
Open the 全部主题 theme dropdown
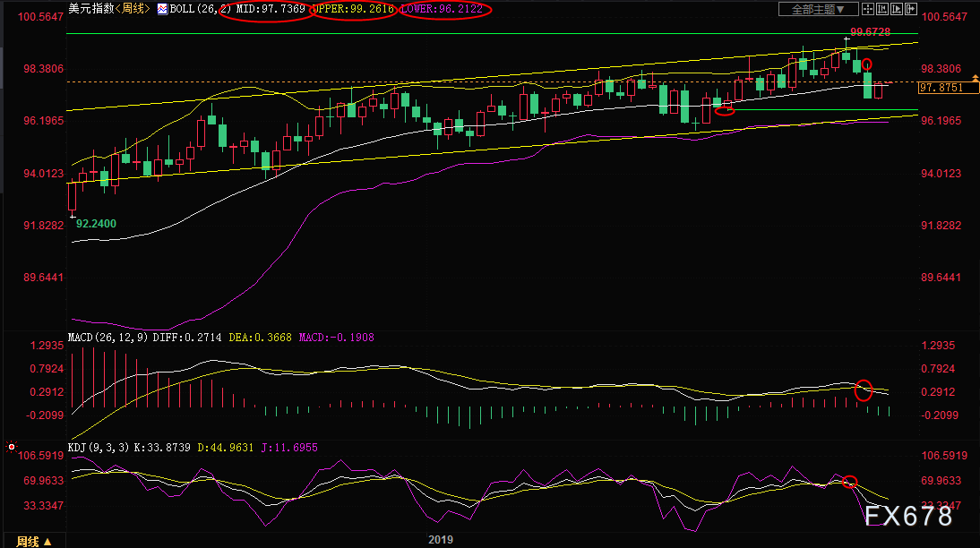pyautogui.click(x=818, y=9)
